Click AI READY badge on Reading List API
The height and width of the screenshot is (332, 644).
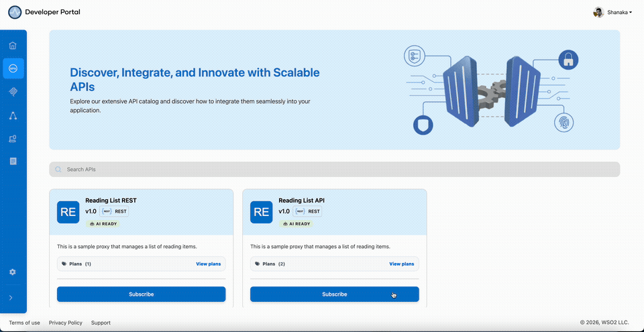(296, 224)
